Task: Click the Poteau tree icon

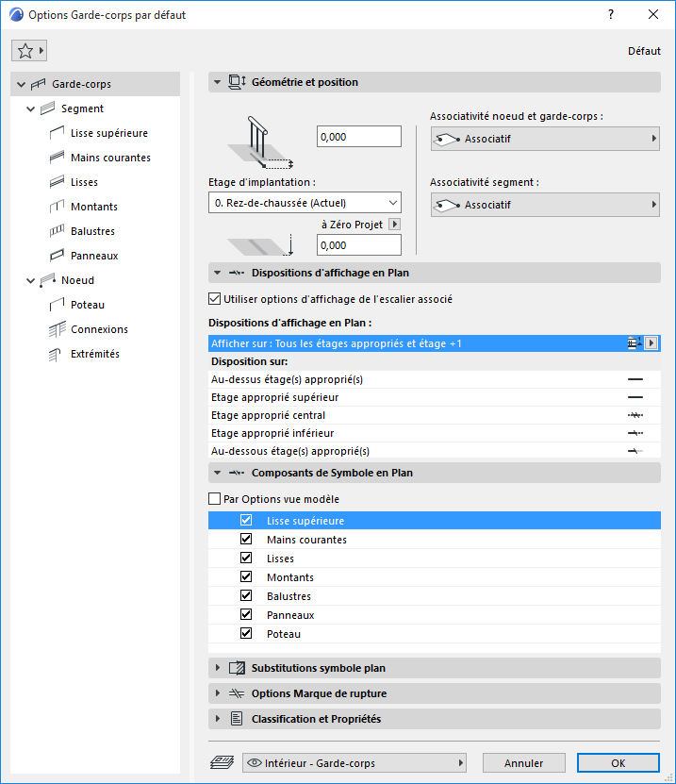Action: pos(55,305)
